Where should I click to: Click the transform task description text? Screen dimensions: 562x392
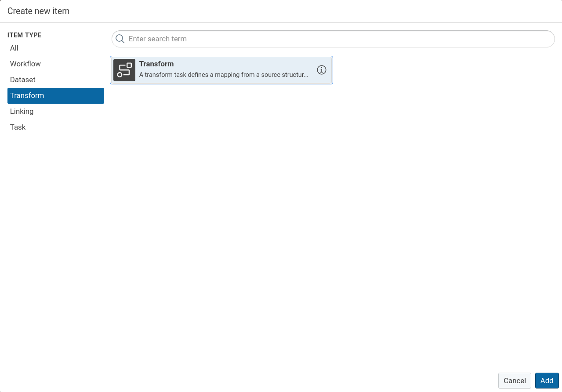(223, 75)
